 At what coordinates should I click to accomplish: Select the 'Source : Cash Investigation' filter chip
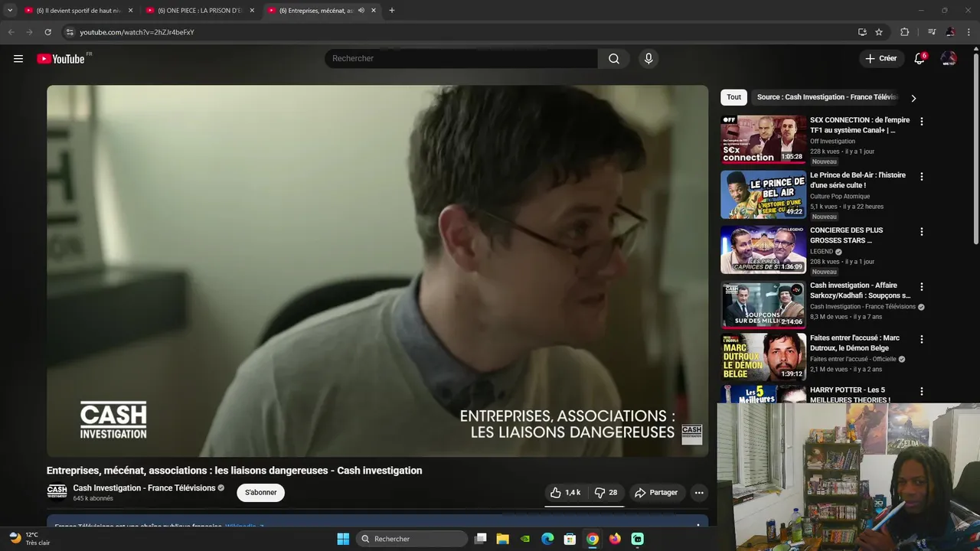tap(827, 97)
